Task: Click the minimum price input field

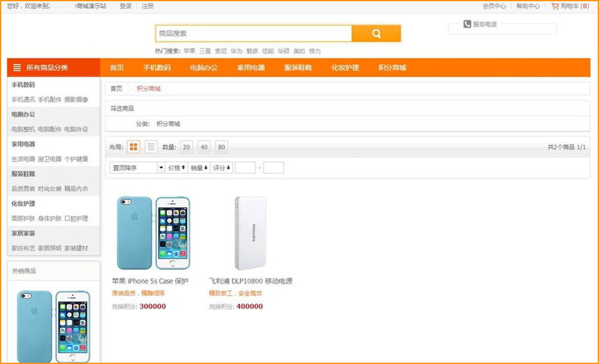Action: click(245, 168)
